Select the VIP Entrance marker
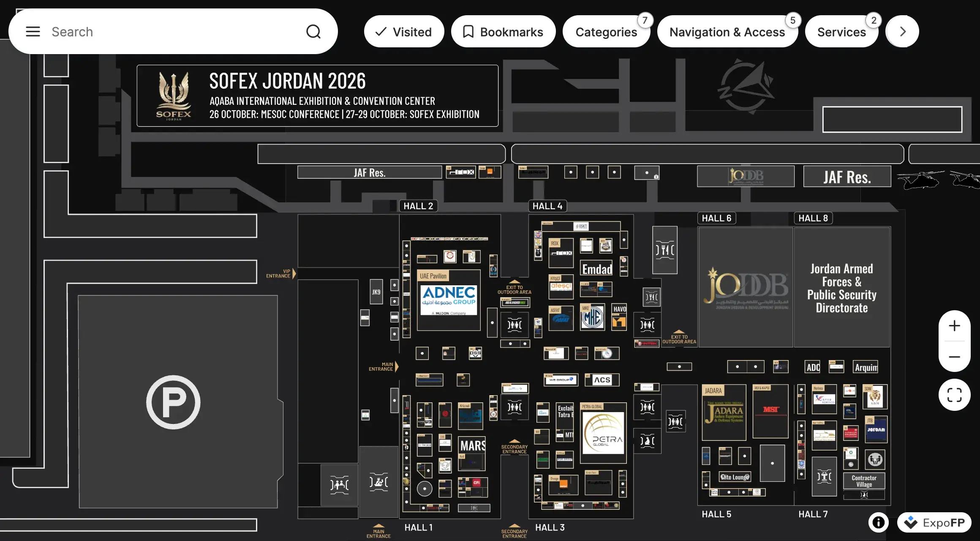The width and height of the screenshot is (980, 541). coord(280,273)
